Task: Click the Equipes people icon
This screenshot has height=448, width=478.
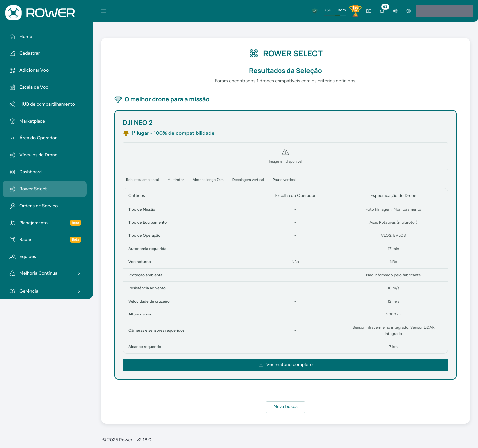Action: [12, 257]
